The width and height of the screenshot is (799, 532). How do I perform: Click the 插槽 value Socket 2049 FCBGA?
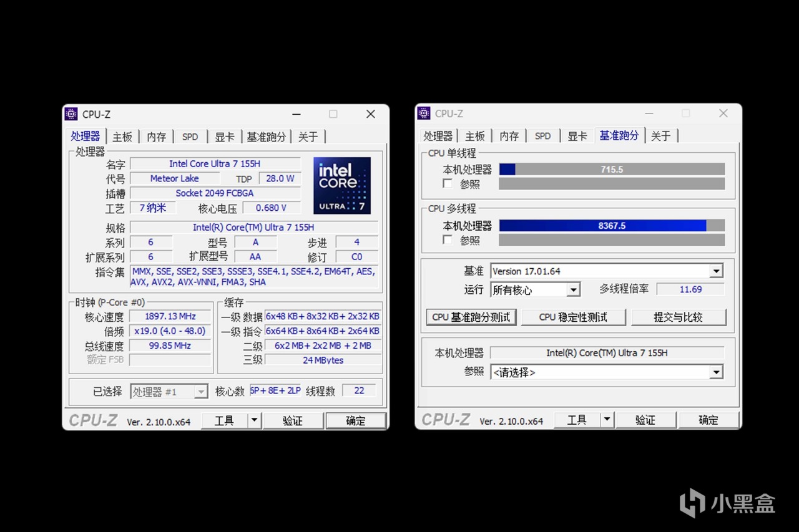click(x=215, y=193)
